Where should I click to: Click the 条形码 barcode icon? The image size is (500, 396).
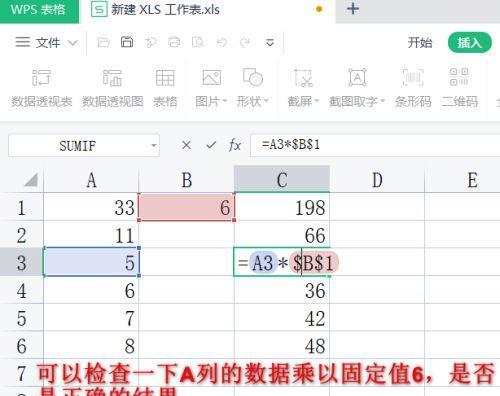point(413,77)
